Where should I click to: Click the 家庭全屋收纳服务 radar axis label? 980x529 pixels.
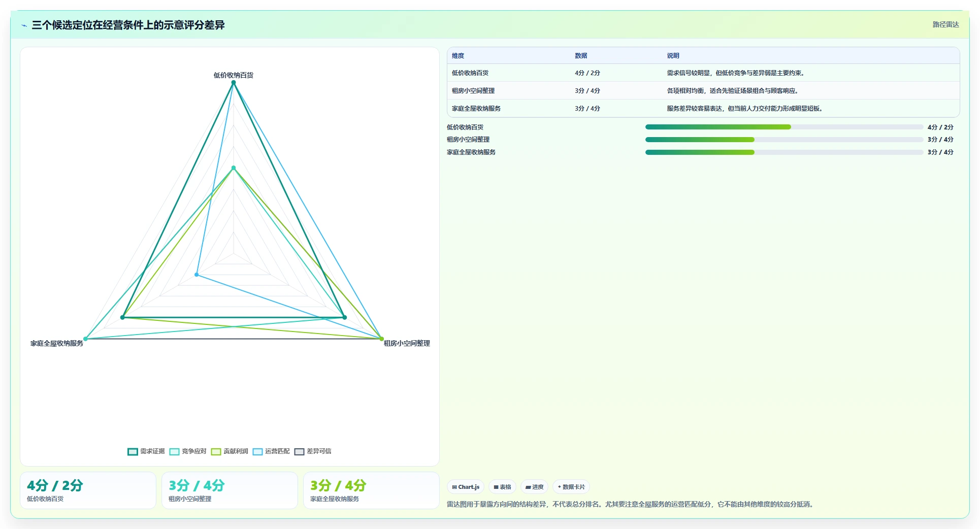(57, 343)
